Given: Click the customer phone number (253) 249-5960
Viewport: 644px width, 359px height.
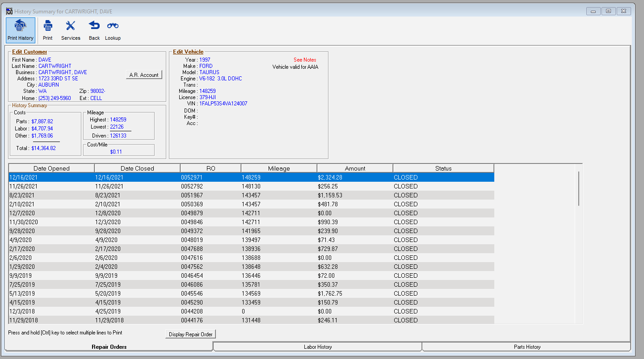Looking at the screenshot, I should coord(55,98).
